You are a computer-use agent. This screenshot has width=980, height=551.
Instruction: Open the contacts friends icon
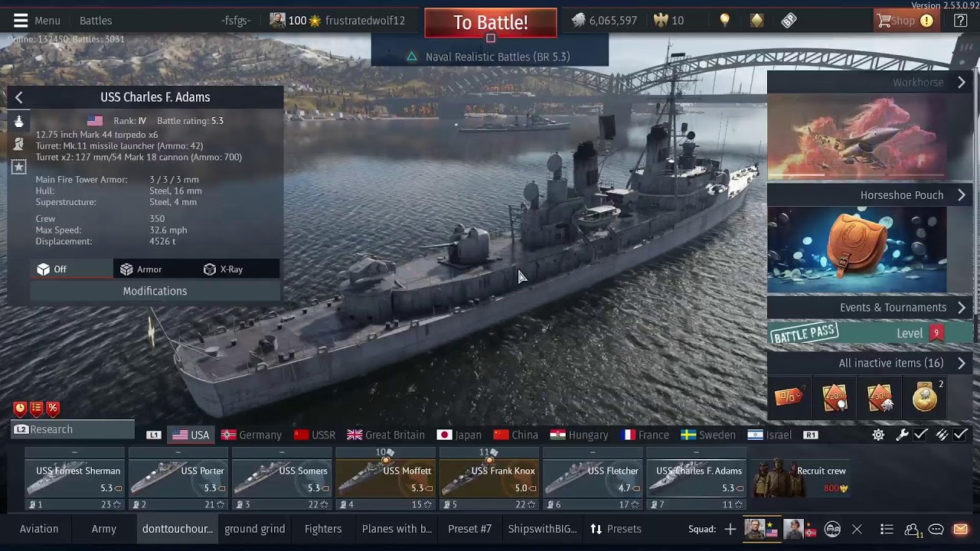pos(913,530)
